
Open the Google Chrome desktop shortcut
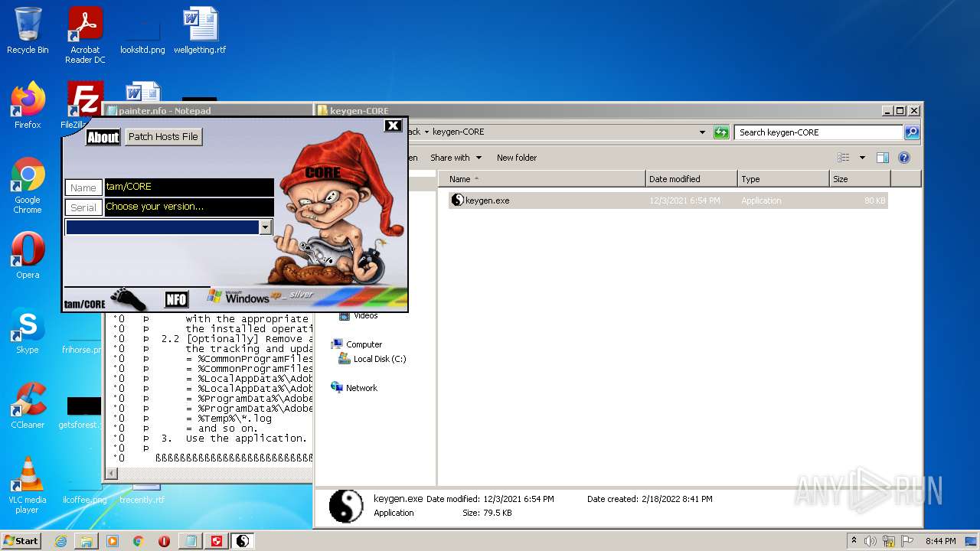pos(28,185)
